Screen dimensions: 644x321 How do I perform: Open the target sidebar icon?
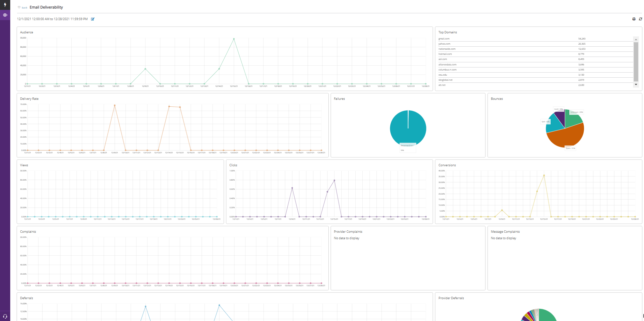point(5,15)
